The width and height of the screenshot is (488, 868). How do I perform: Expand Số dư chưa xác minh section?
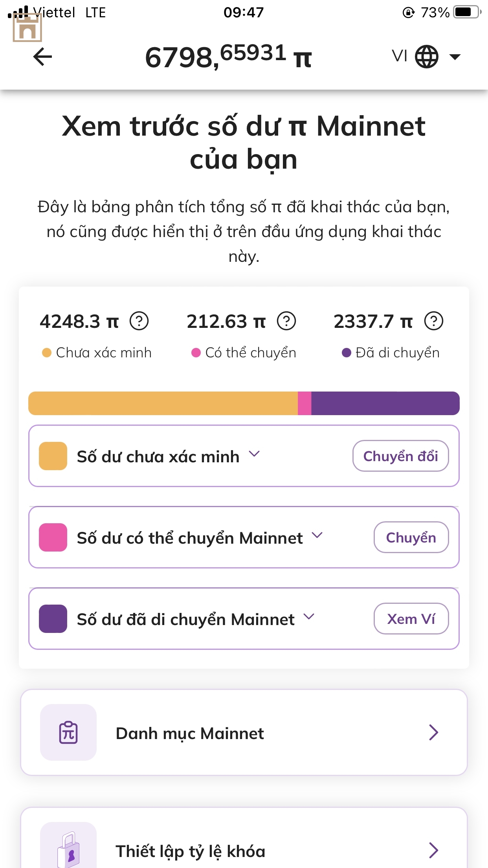254,454
